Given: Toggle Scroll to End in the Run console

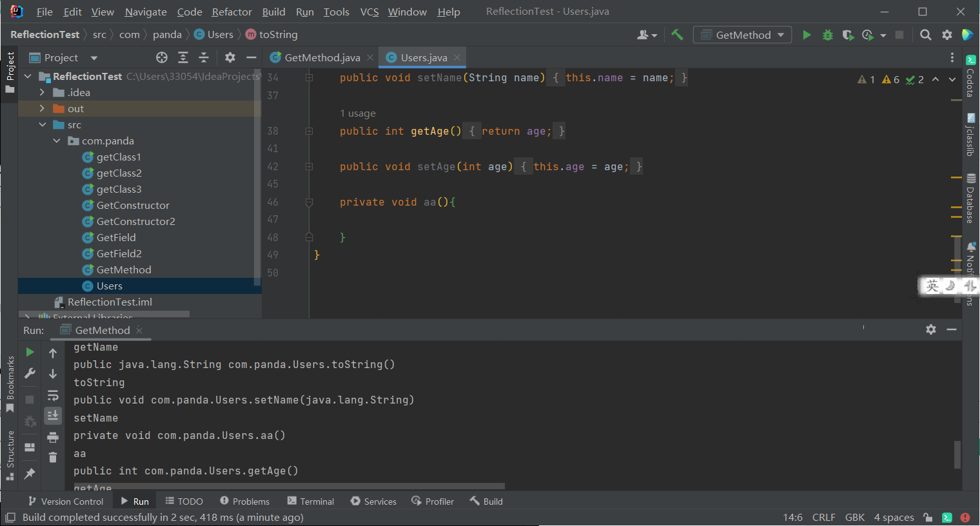Looking at the screenshot, I should (53, 416).
